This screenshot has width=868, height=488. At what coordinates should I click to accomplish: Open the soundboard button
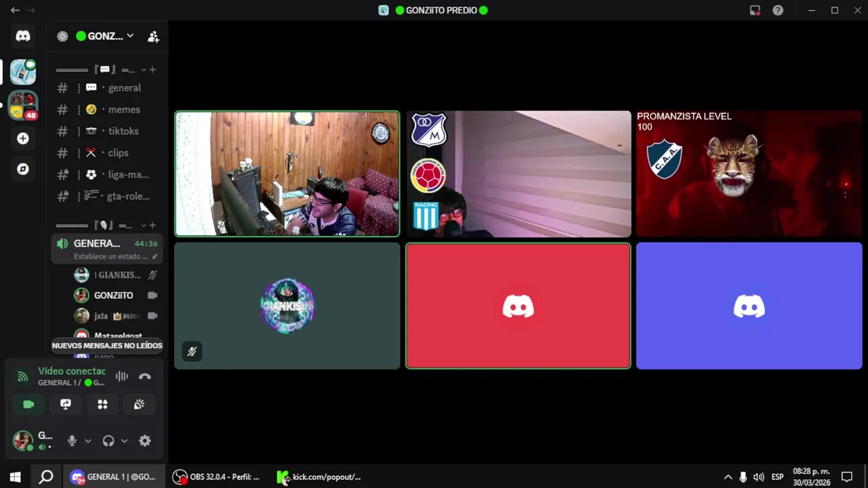pyautogui.click(x=139, y=405)
